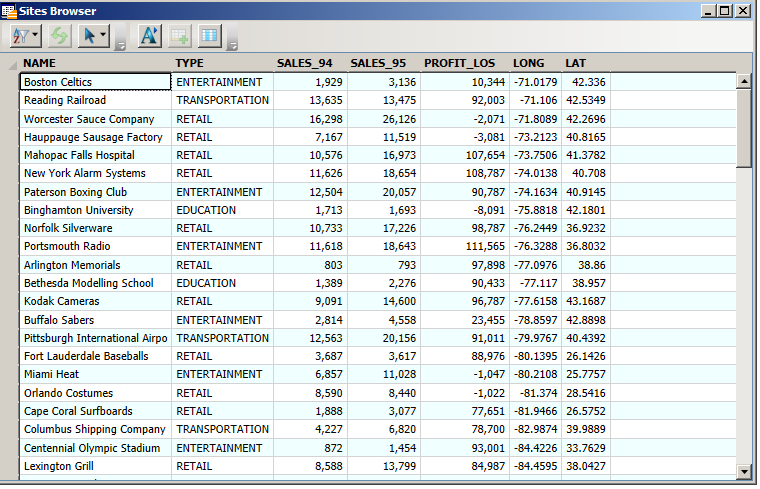The height and width of the screenshot is (489, 760).
Task: Click latitude value 38.0427
Action: click(x=586, y=466)
